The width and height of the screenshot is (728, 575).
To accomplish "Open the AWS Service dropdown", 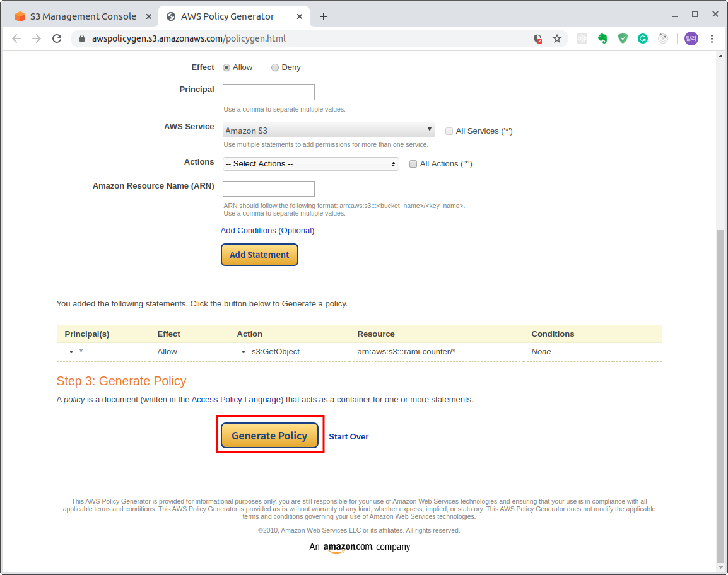I will click(329, 130).
